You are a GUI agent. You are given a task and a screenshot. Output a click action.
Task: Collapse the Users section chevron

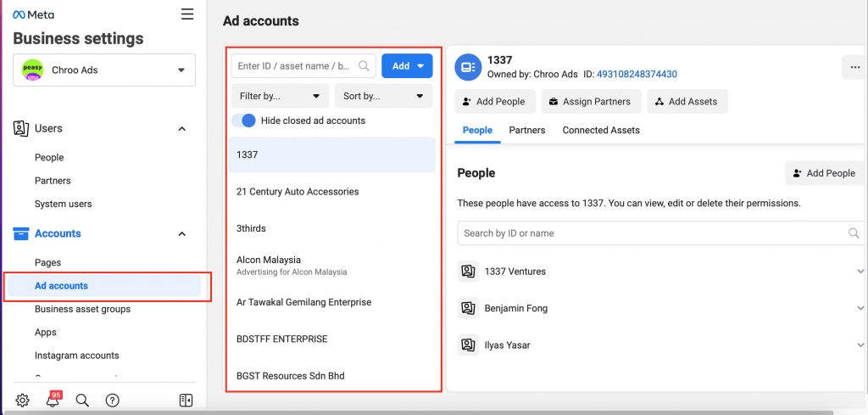click(181, 128)
